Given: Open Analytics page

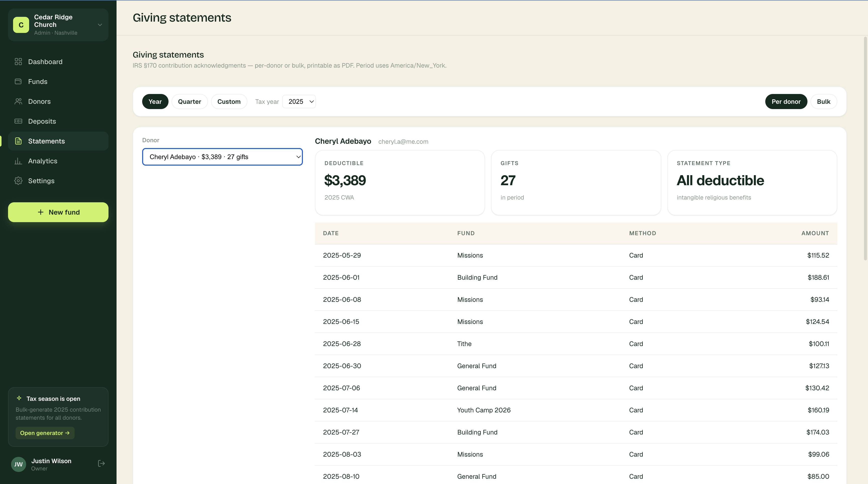Looking at the screenshot, I should pyautogui.click(x=58, y=161).
